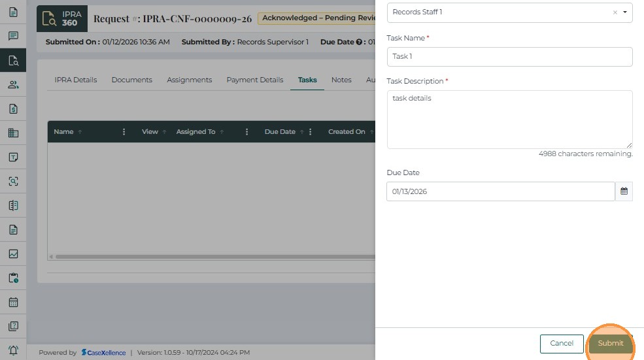The height and width of the screenshot is (360, 644).
Task: Click the Version 1.0.59 footer text
Action: (x=194, y=352)
